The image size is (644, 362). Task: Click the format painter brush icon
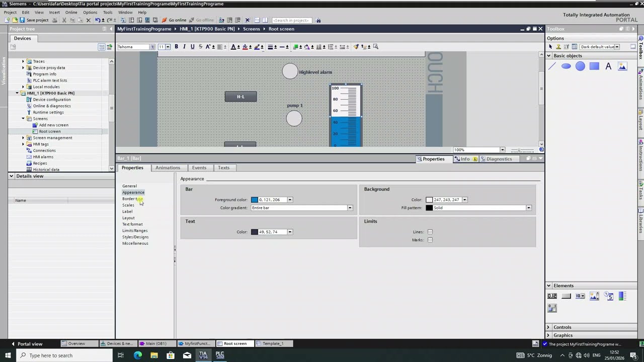pyautogui.click(x=356, y=47)
